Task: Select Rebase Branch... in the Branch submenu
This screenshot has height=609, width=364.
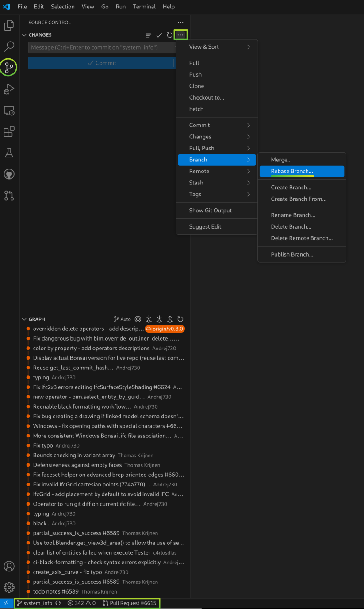Action: (x=302, y=171)
